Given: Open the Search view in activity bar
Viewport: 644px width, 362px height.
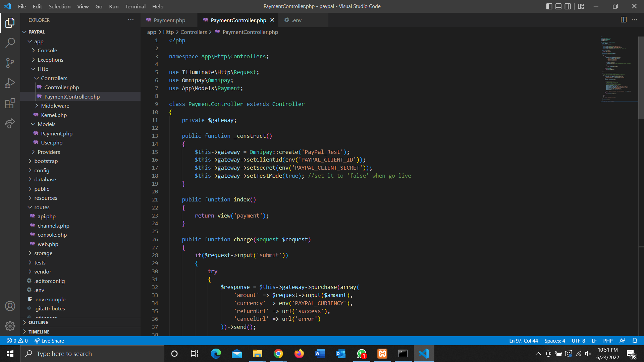Looking at the screenshot, I should tap(10, 43).
